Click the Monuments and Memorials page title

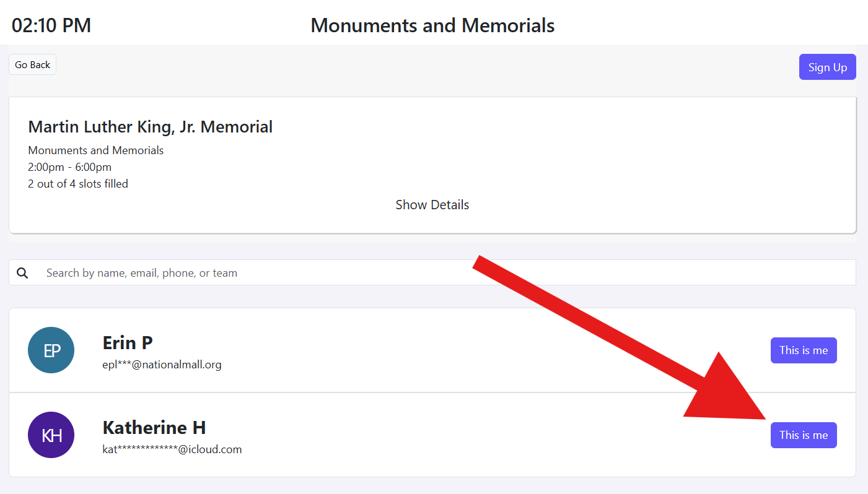tap(432, 25)
